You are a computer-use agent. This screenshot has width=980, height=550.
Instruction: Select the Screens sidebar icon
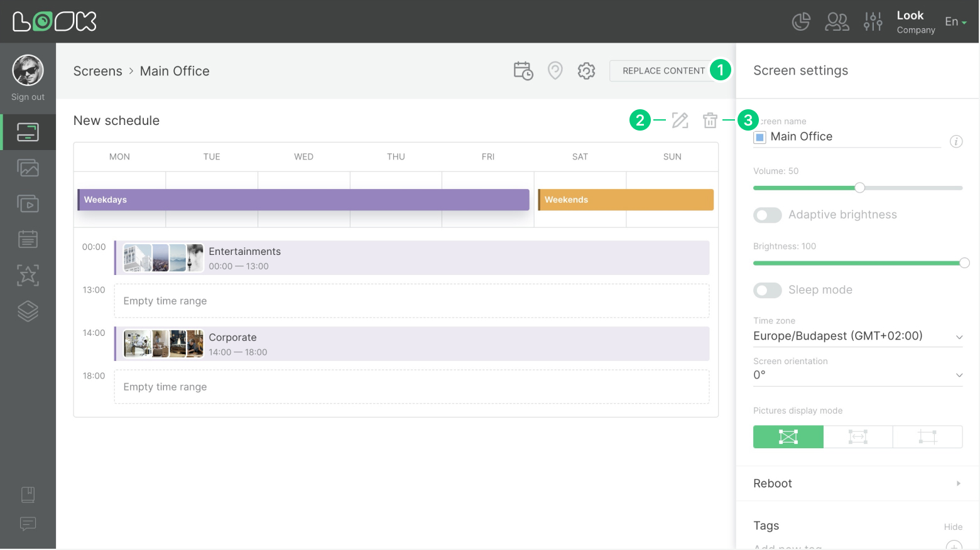pyautogui.click(x=28, y=132)
